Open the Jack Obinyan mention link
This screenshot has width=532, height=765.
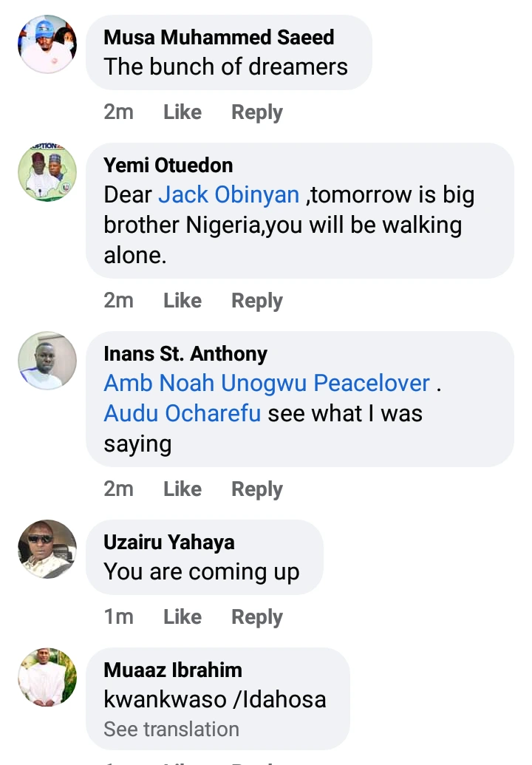pos(229,195)
